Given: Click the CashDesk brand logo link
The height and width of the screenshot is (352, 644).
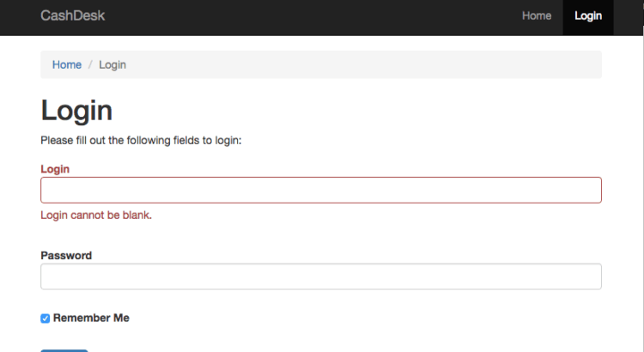Looking at the screenshot, I should click(72, 15).
